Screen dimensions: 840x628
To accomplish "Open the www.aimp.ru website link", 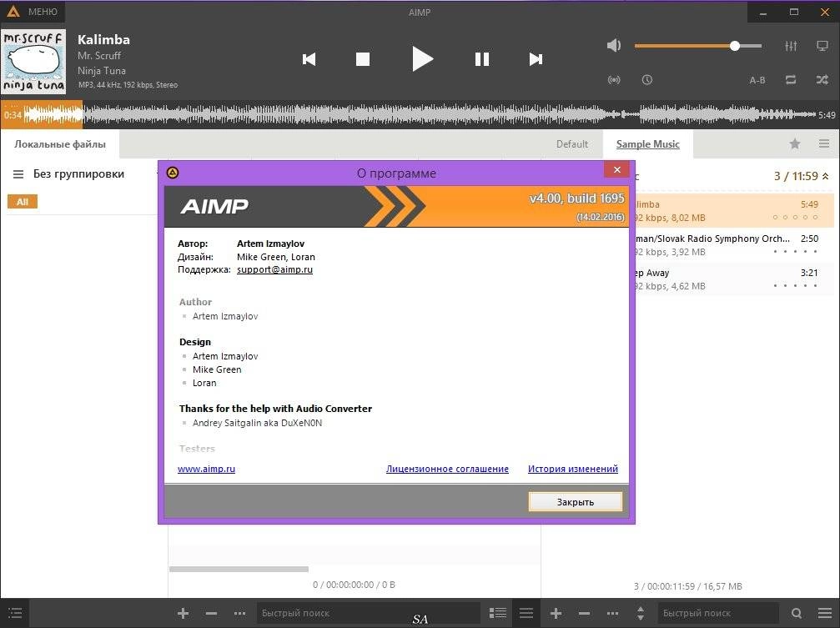I will [x=206, y=469].
